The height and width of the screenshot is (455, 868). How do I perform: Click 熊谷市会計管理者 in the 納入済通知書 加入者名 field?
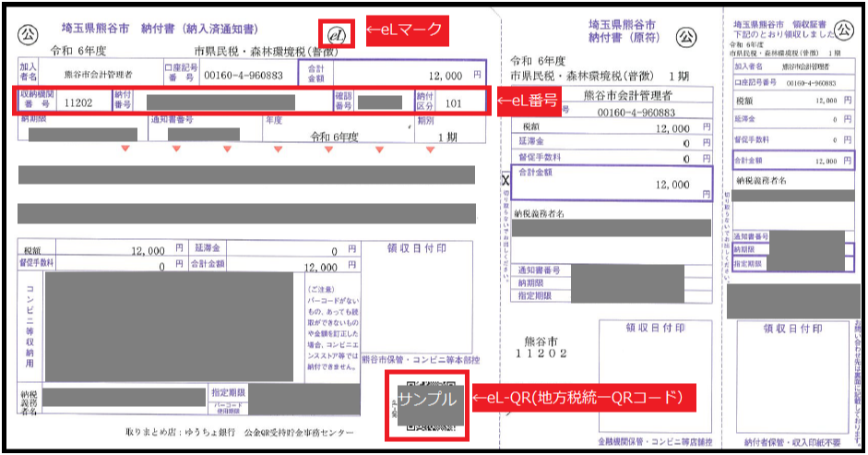click(x=98, y=74)
